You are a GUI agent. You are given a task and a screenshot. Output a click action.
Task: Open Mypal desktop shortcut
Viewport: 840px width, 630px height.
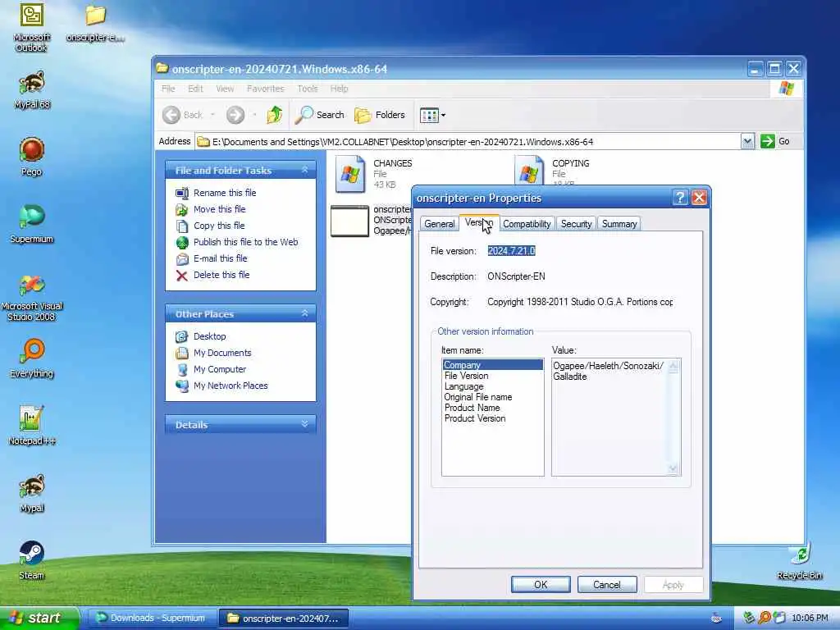(32, 493)
